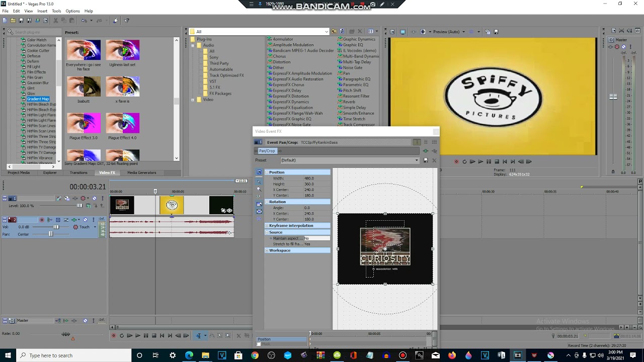Viewport: 644px width, 362px height.
Task: Expand the Keyframe interpolation section
Action: pos(267,226)
